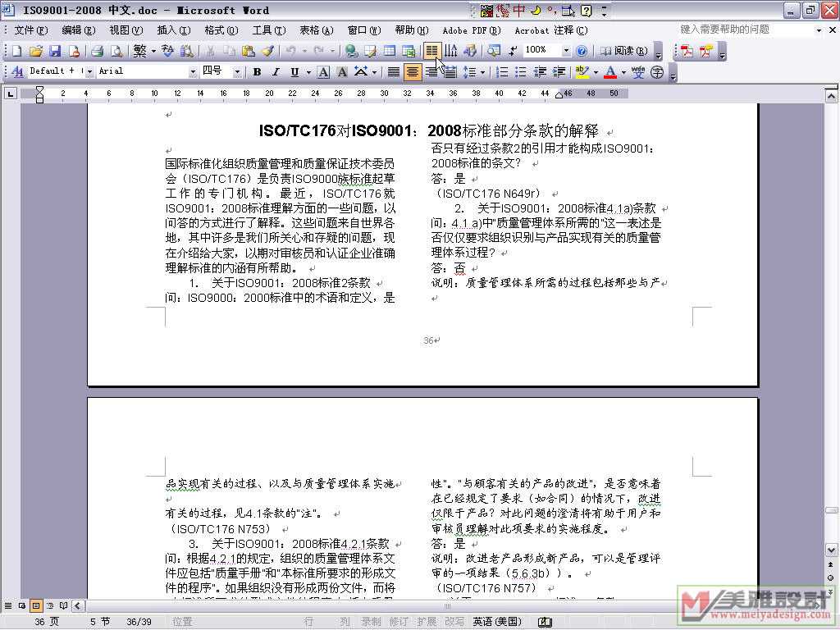Toggle center alignment button
The height and width of the screenshot is (630, 840).
pyautogui.click(x=413, y=72)
